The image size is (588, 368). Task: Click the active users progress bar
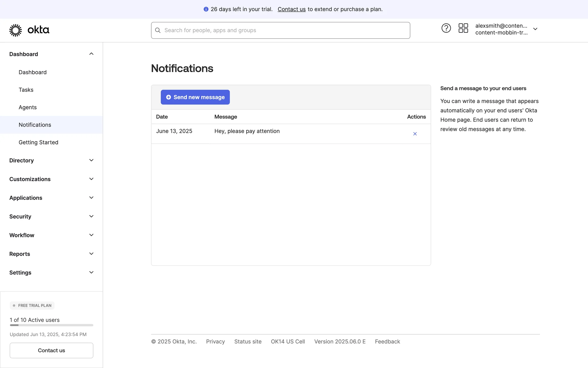(51, 325)
